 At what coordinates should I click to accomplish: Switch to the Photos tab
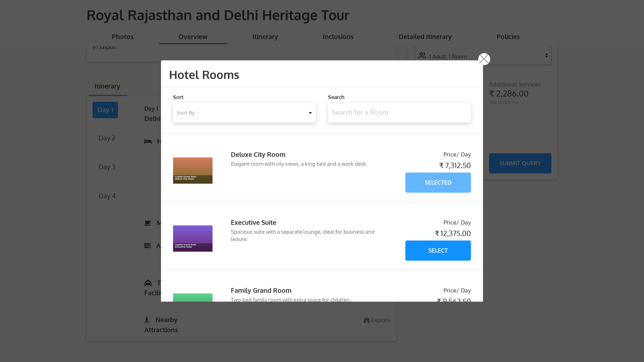(122, 37)
